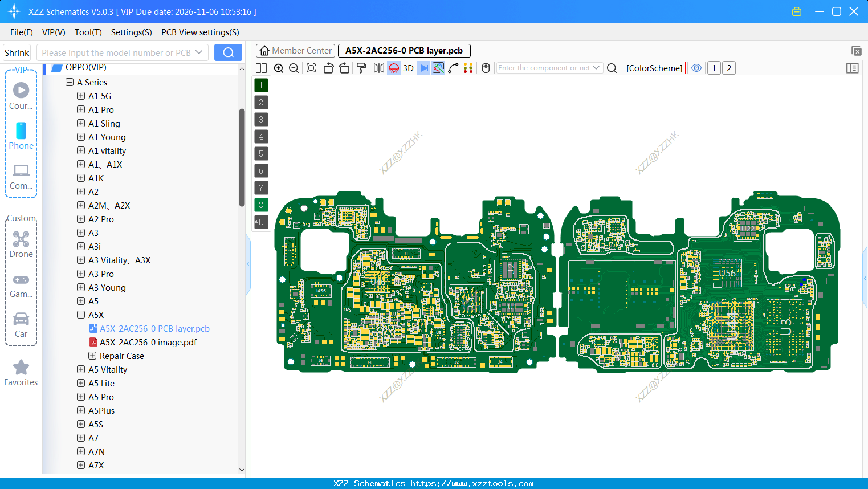The width and height of the screenshot is (868, 489).
Task: Select layer 8 in the layer list
Action: tap(260, 205)
